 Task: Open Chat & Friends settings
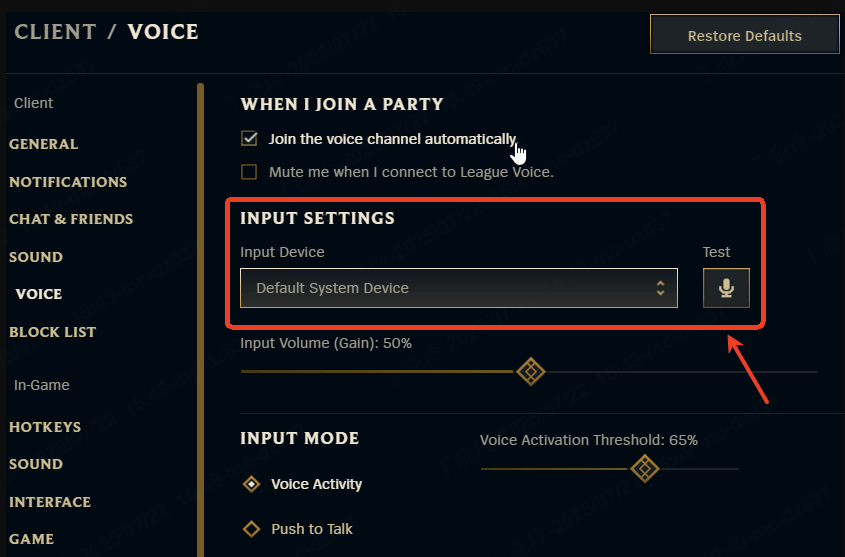[x=71, y=219]
